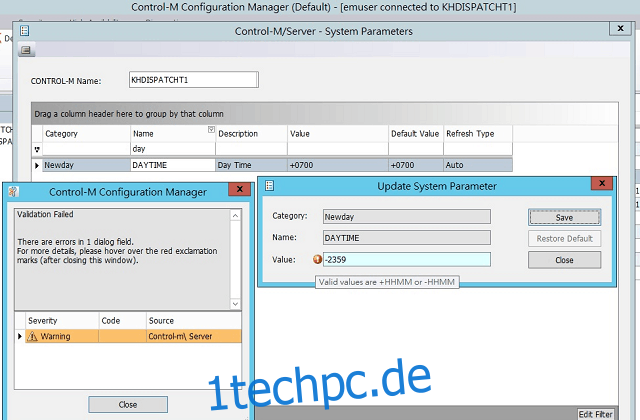Click scroll down arrow in validation message box
The image size is (640, 420).
tap(236, 304)
